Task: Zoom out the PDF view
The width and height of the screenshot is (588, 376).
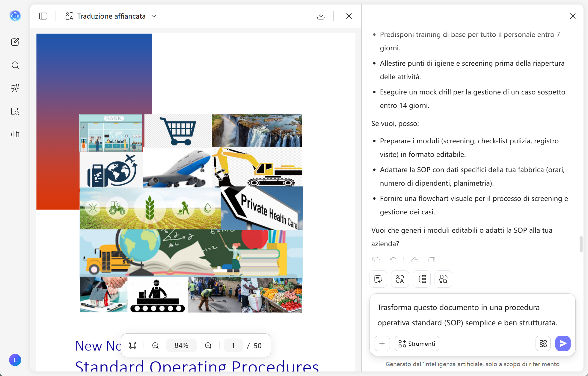Action: coord(155,345)
